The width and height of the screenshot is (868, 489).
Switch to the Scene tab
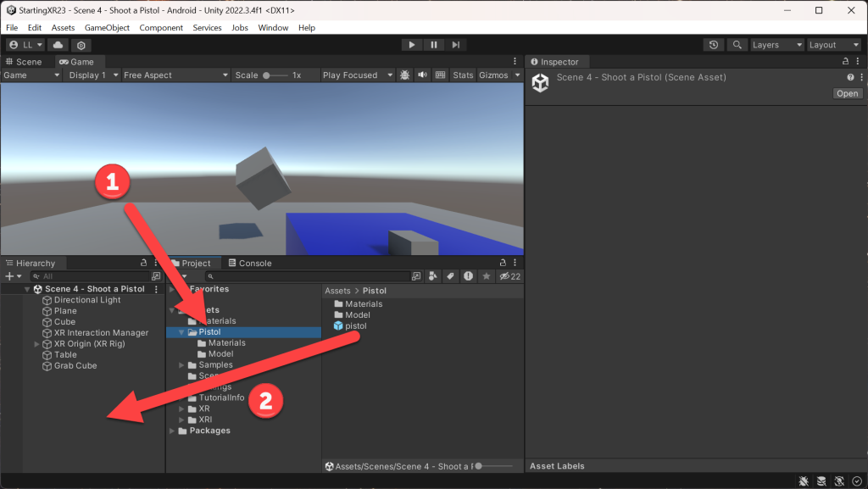24,62
